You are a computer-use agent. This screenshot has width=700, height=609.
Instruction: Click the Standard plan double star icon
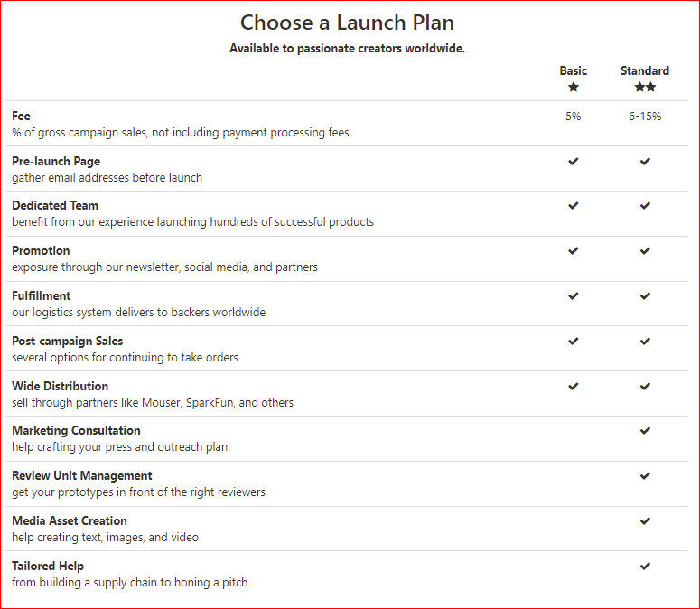point(645,88)
